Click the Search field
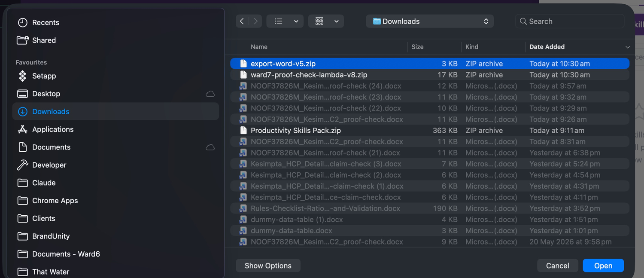The width and height of the screenshot is (644, 278). (x=570, y=21)
